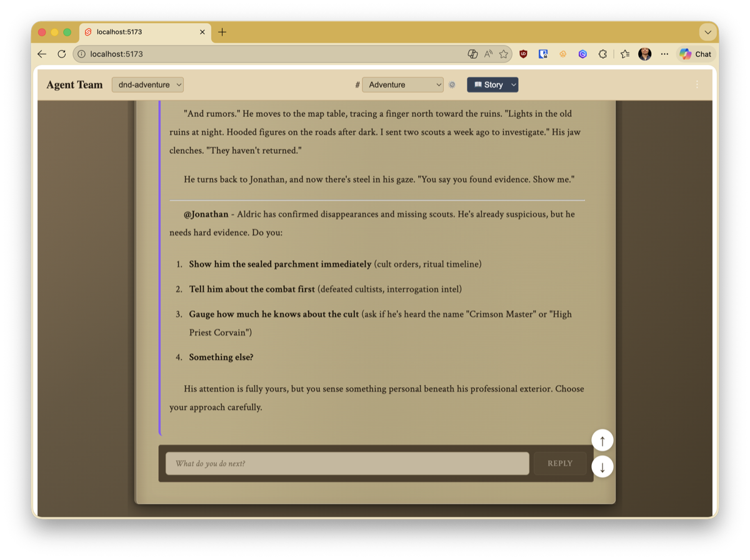Open the Favorites list icon
This screenshot has height=560, width=750.
625,54
